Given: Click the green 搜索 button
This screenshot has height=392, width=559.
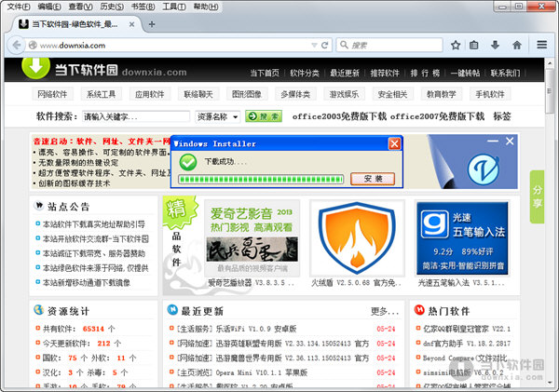Looking at the screenshot, I should pos(264,116).
